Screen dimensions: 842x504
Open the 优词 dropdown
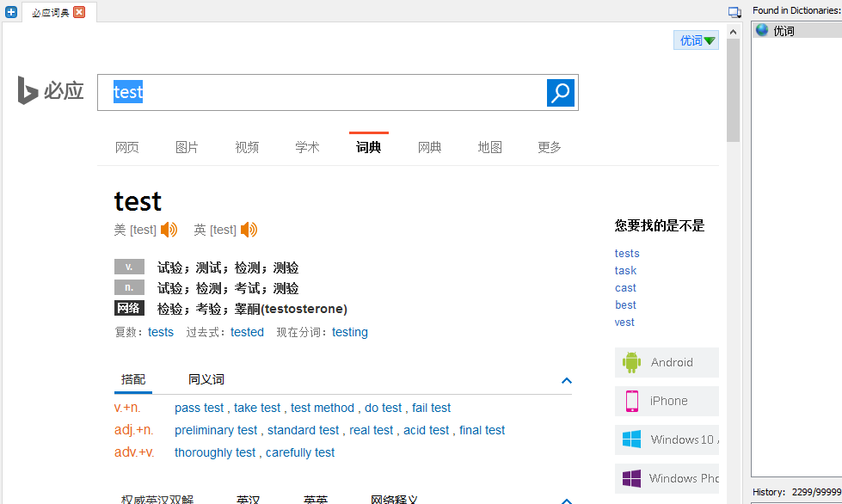[x=697, y=40]
